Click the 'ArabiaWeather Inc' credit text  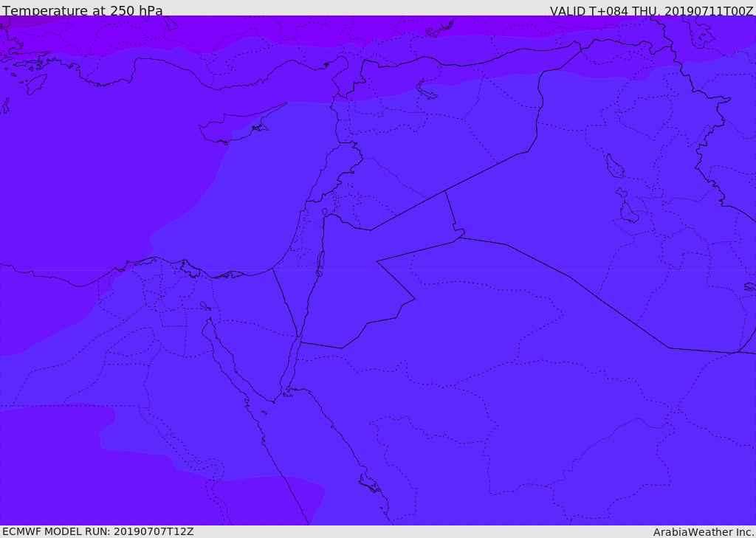(704, 532)
